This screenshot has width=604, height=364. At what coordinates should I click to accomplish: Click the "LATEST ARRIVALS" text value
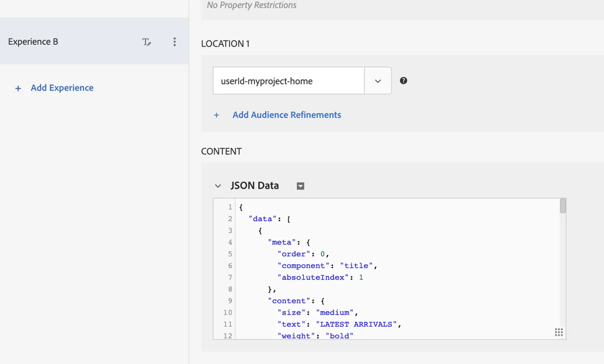pos(357,324)
